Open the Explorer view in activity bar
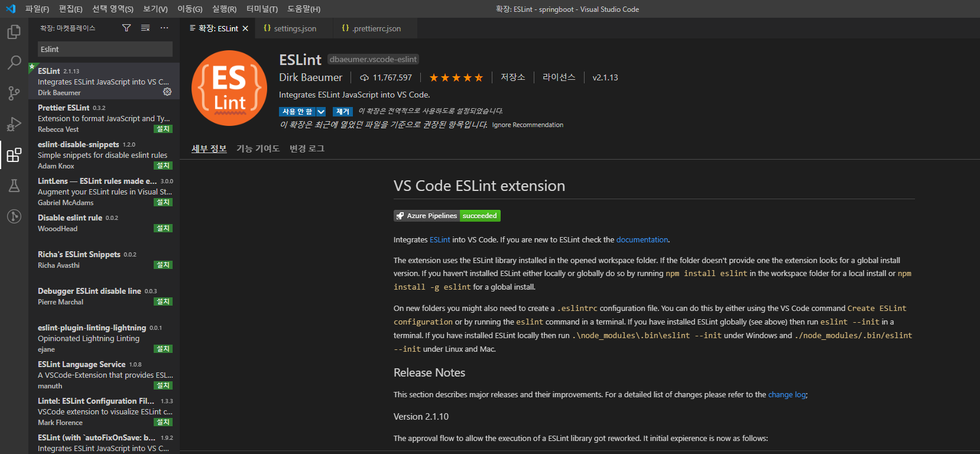The width and height of the screenshot is (980, 454). 14,31
